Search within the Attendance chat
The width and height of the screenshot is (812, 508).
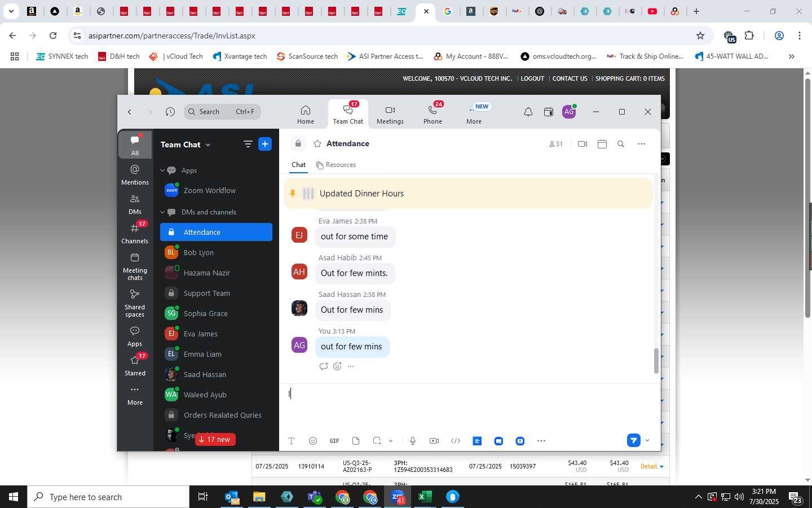pyautogui.click(x=621, y=144)
